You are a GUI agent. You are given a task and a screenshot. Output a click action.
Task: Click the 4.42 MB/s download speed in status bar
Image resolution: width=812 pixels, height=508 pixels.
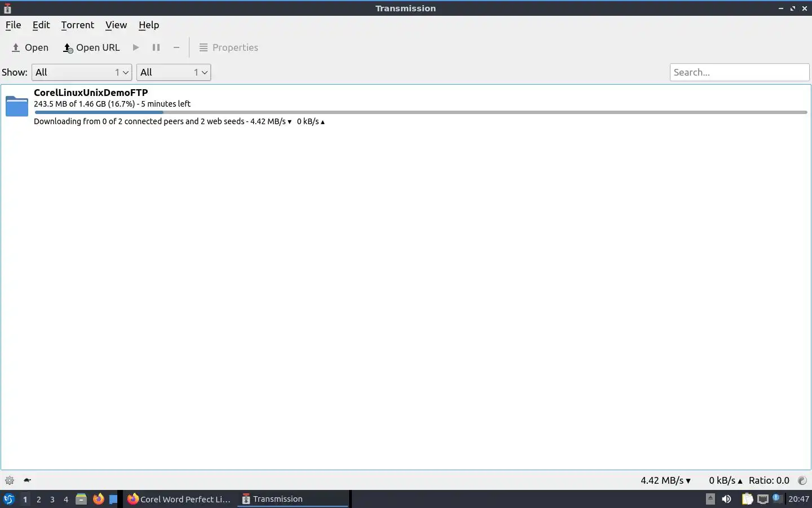(665, 480)
